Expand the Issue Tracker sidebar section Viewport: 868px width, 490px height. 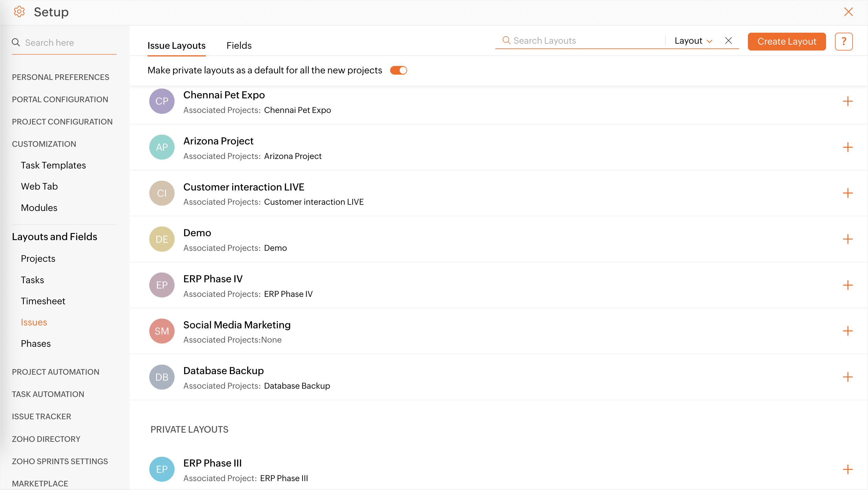click(41, 416)
